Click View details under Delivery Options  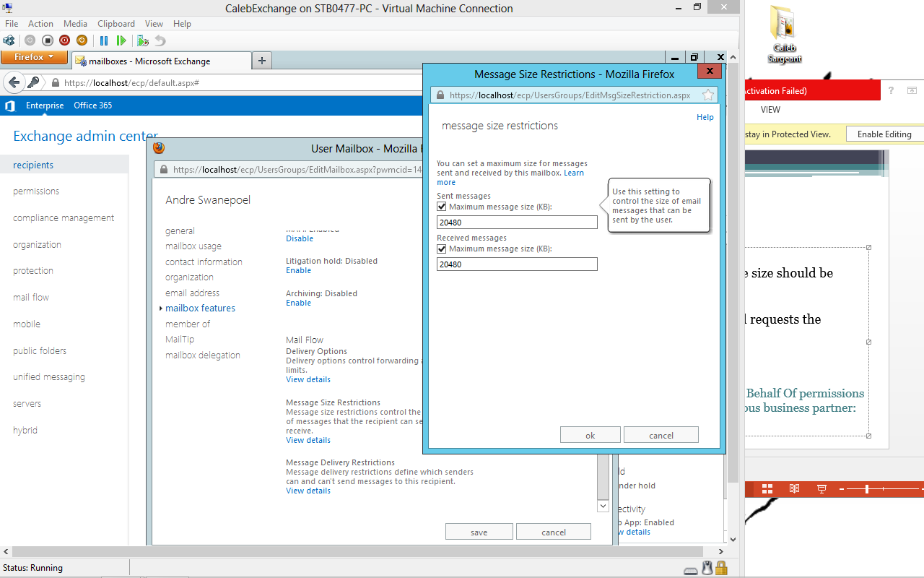pyautogui.click(x=308, y=379)
